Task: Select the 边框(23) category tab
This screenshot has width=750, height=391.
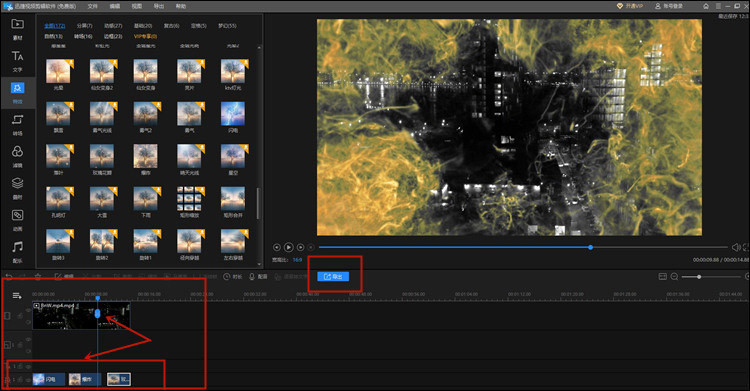Action: [113, 36]
